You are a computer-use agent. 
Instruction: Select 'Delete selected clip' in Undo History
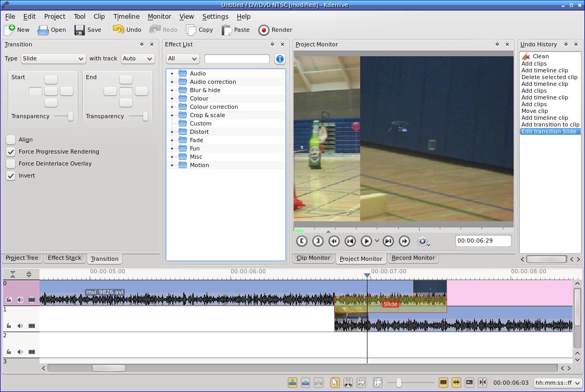pyautogui.click(x=549, y=77)
